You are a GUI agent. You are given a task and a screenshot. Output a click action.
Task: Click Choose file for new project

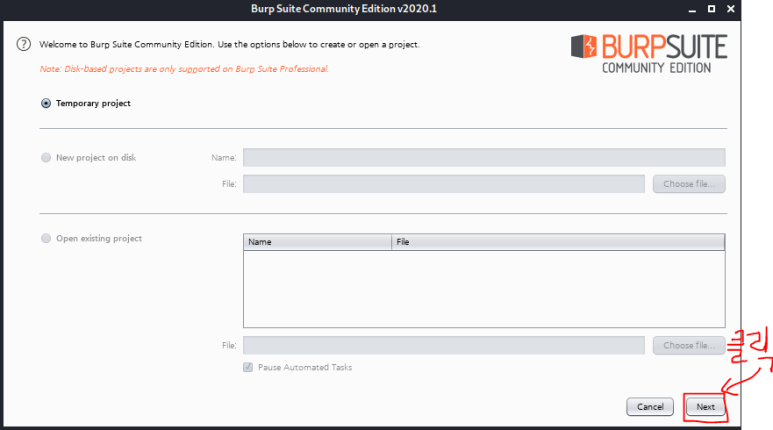(689, 184)
